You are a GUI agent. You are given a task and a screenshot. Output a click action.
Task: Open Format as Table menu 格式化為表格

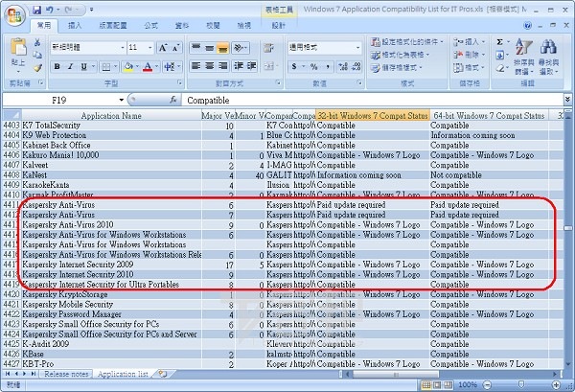click(400, 55)
